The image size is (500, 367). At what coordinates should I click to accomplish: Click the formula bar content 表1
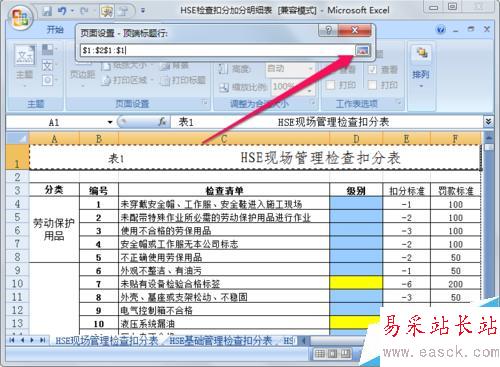(186, 122)
